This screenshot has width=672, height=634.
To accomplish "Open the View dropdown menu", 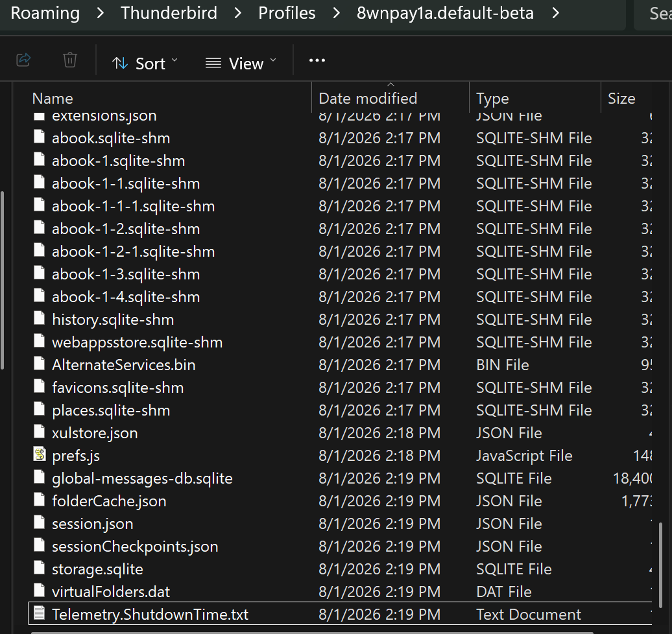I will [x=241, y=64].
